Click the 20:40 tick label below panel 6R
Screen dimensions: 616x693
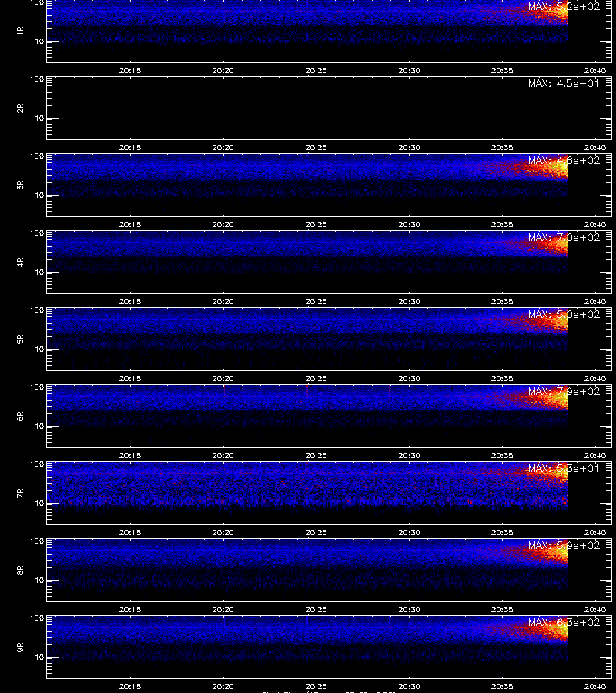[x=595, y=455]
